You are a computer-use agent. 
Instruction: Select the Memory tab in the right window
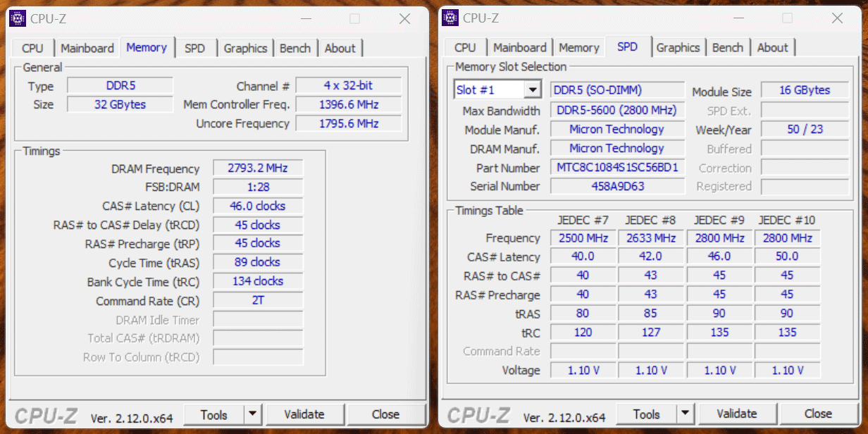pyautogui.click(x=578, y=47)
